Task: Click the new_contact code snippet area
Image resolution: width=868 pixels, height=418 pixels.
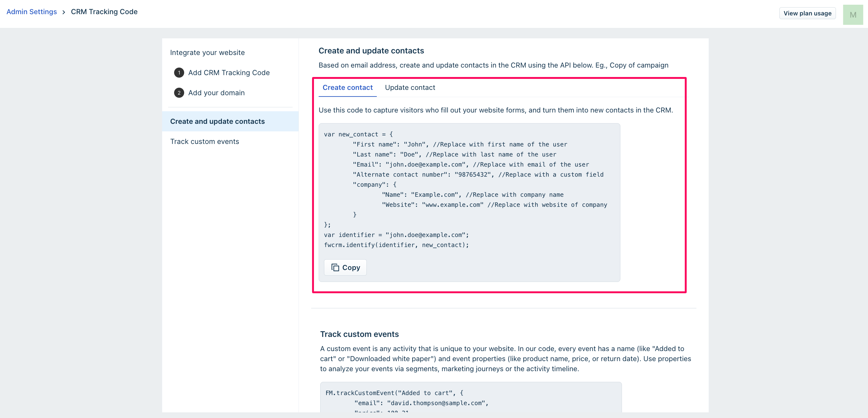Action: click(465, 190)
